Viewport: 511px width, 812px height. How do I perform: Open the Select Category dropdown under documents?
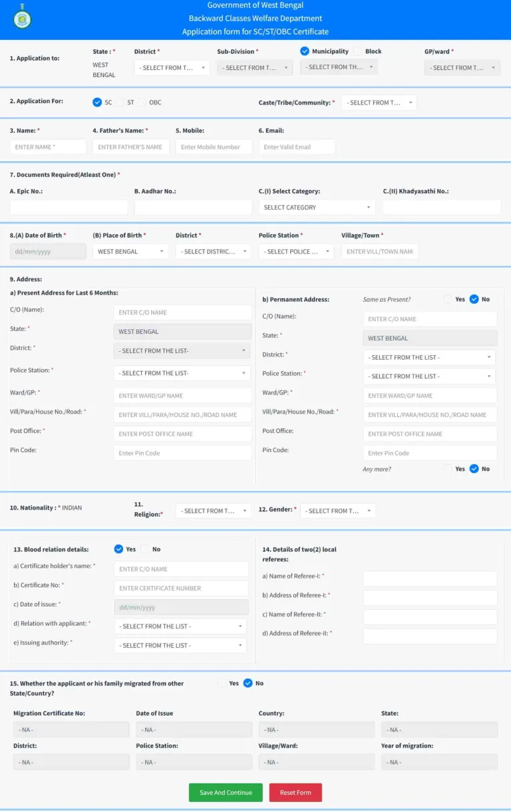pos(317,207)
